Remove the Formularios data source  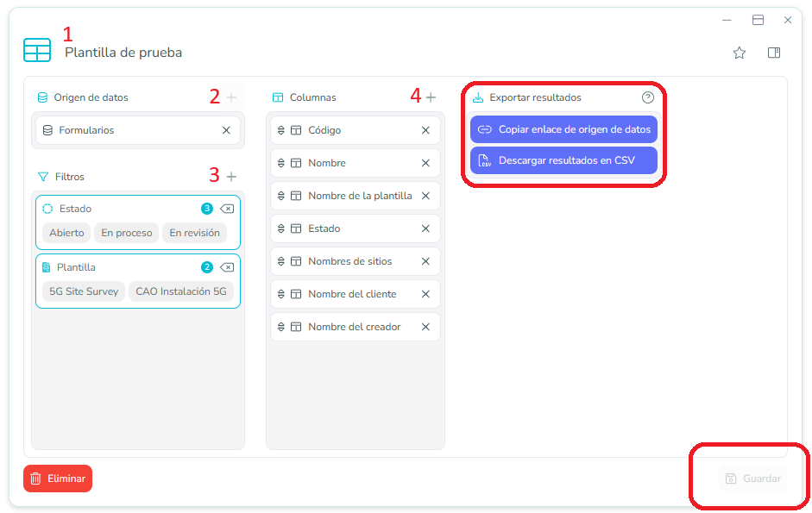pyautogui.click(x=226, y=130)
